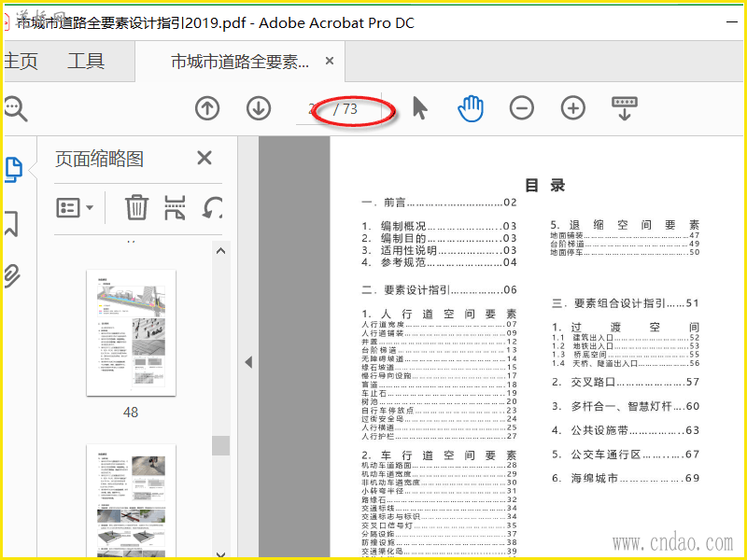Click the 车行道空间要素 section heading
The image size is (747, 560).
(439, 455)
